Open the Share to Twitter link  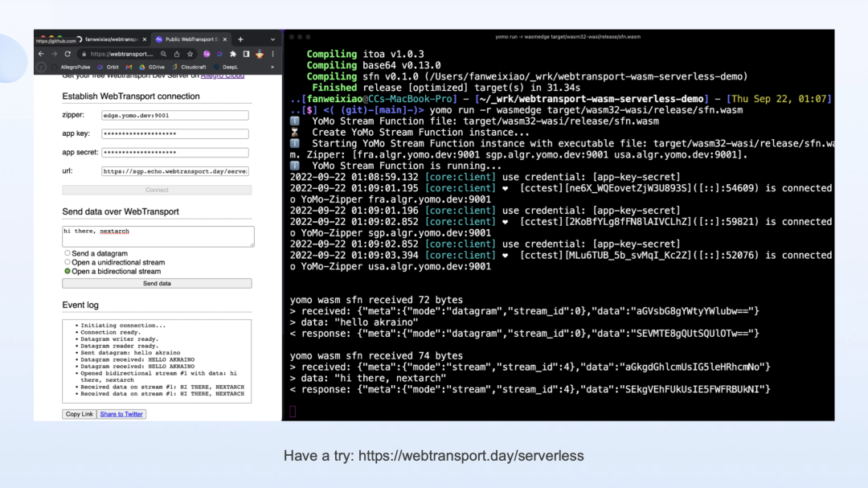point(121,414)
